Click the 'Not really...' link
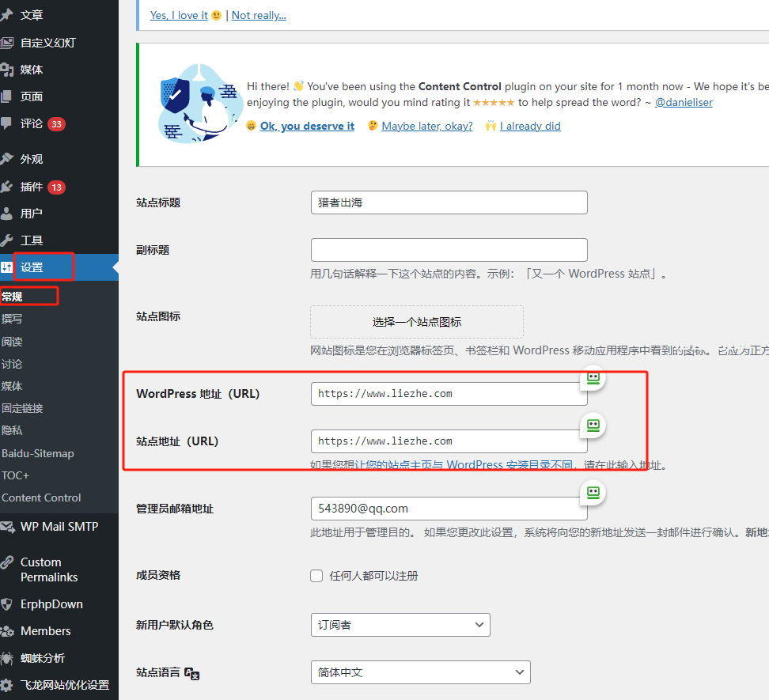This screenshot has width=769, height=700. 259,15
